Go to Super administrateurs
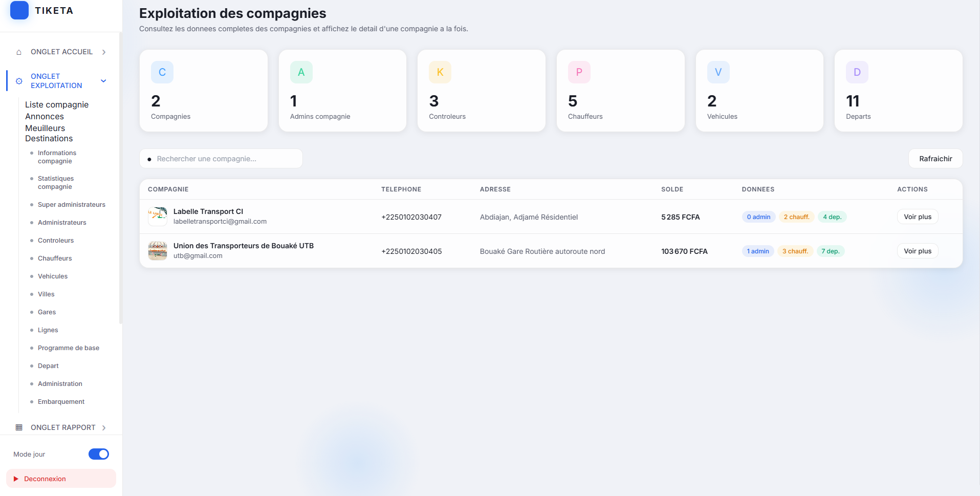 point(72,205)
